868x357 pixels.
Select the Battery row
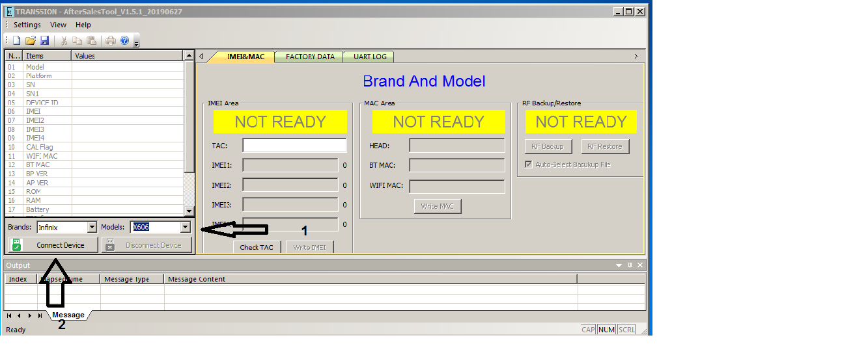tap(95, 209)
